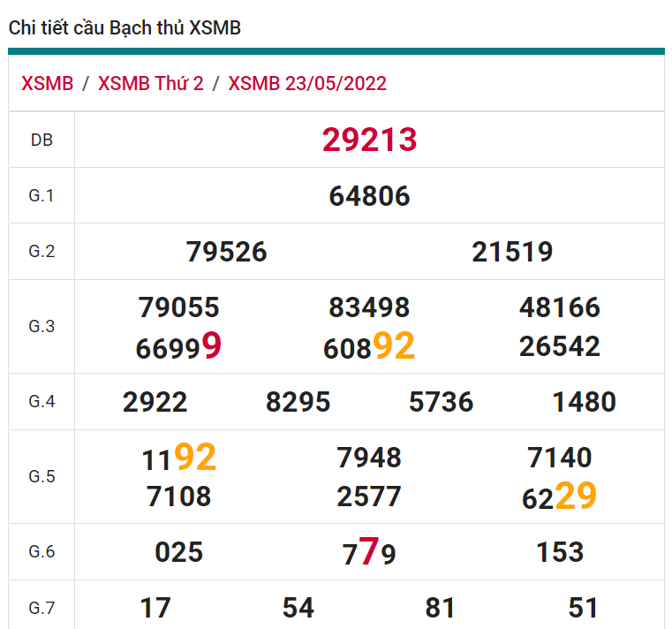Click the special prize number 29213
Viewport: 672px width, 629px height.
click(x=369, y=140)
